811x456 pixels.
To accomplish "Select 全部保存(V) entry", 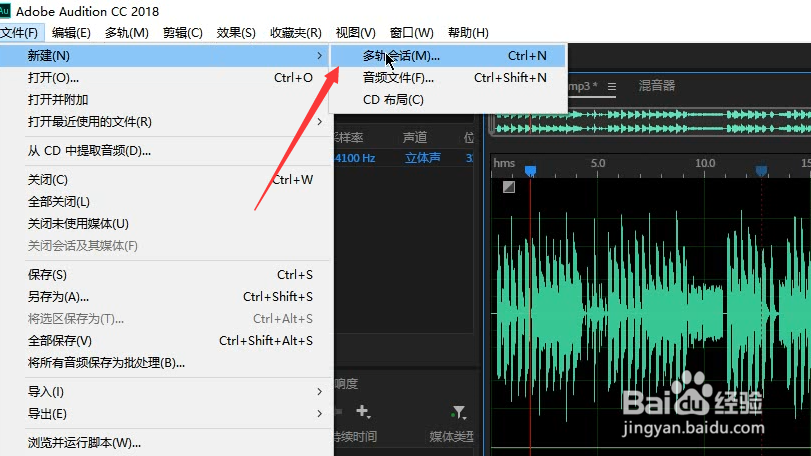I will (x=166, y=341).
